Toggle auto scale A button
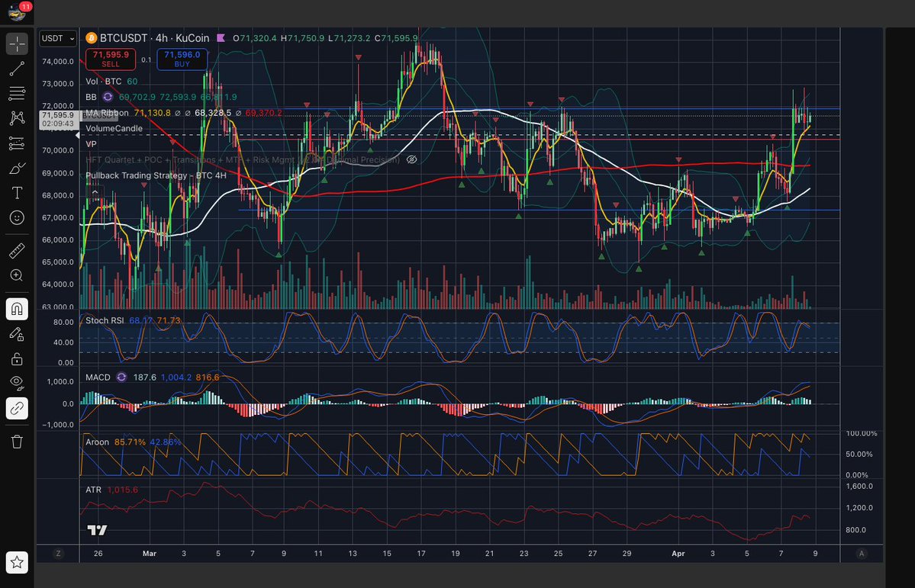The image size is (915, 588). pos(862,554)
